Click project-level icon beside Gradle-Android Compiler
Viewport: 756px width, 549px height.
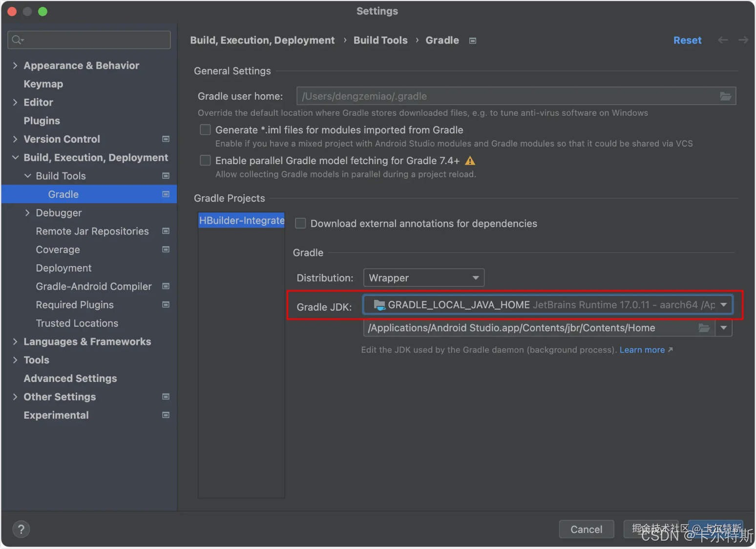tap(166, 286)
